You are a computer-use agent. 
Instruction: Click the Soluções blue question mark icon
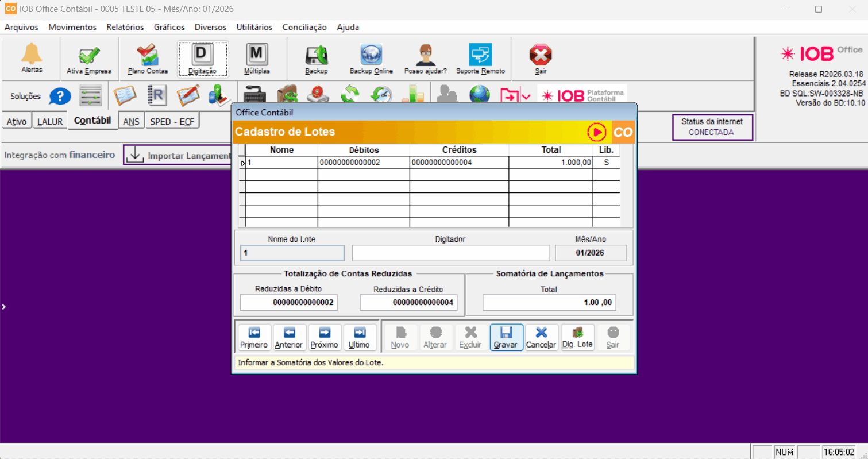click(60, 96)
